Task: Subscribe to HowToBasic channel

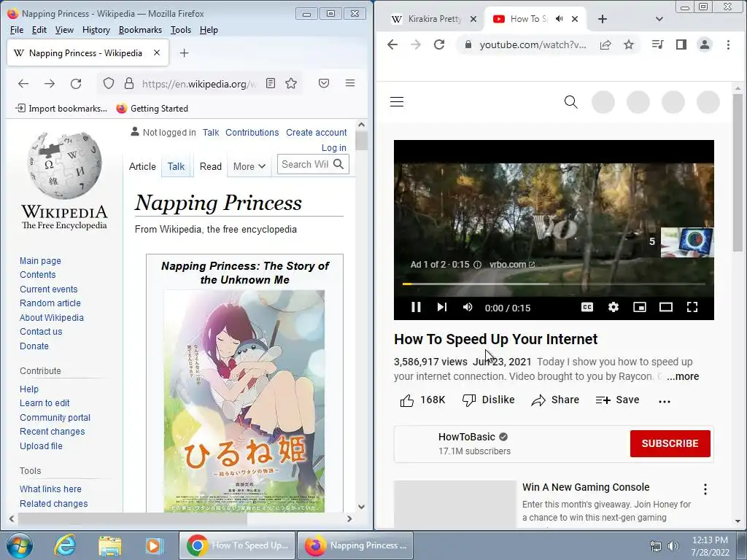Action: pyautogui.click(x=670, y=443)
